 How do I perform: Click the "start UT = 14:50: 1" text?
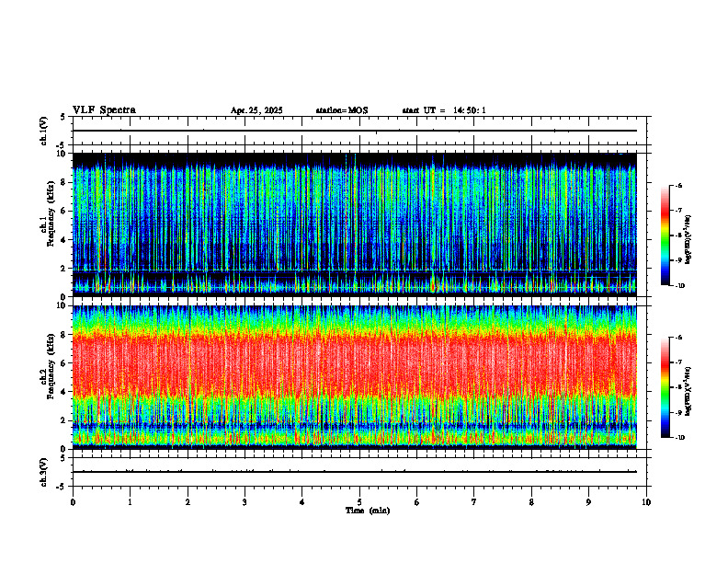pos(444,110)
